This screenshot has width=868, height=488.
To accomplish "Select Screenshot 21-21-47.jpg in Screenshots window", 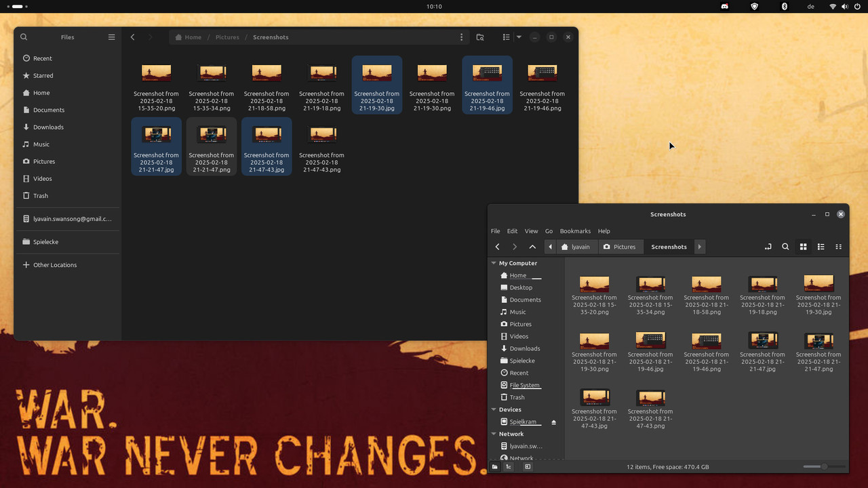I will pos(762,352).
